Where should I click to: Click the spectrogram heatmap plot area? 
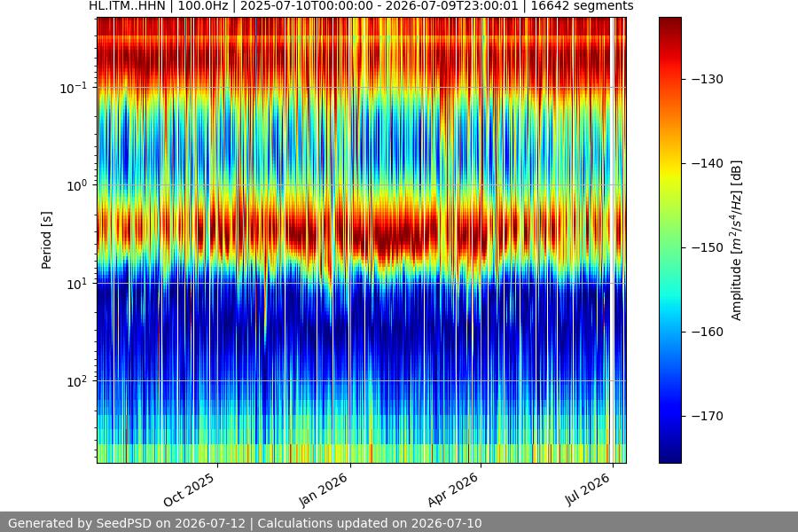(x=362, y=240)
